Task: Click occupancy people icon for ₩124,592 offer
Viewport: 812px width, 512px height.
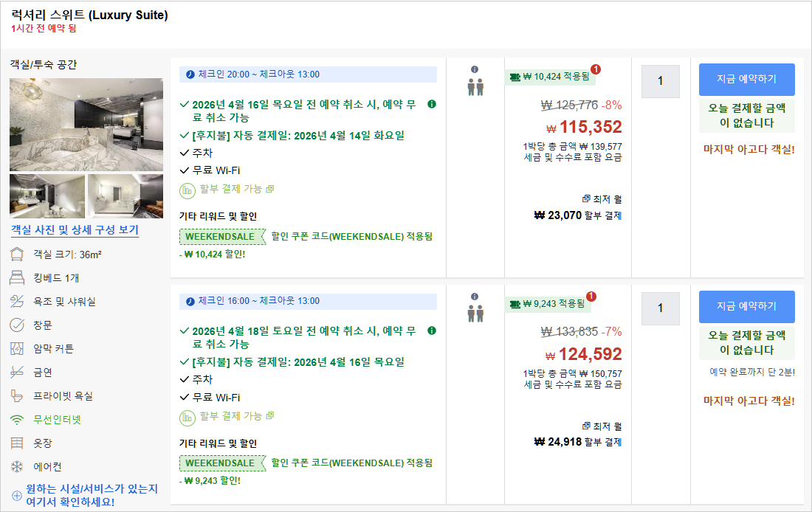Action: 475,314
